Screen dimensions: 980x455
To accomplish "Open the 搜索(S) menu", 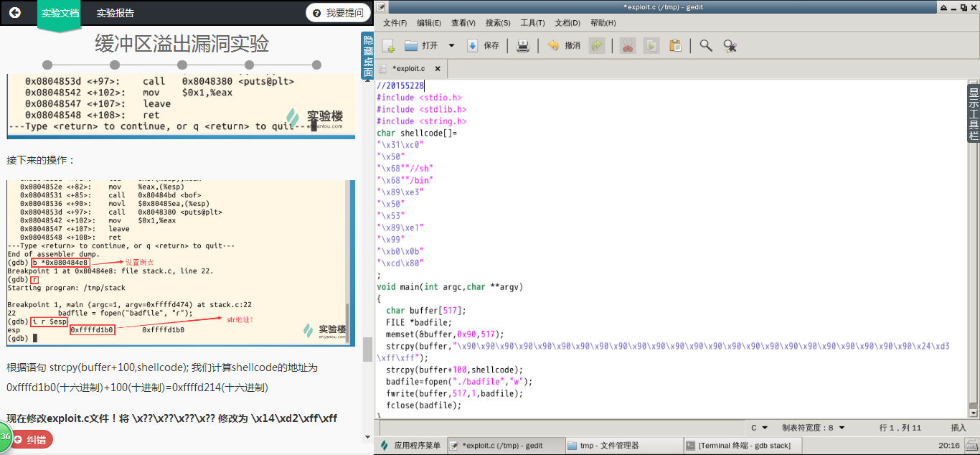I will pyautogui.click(x=498, y=23).
